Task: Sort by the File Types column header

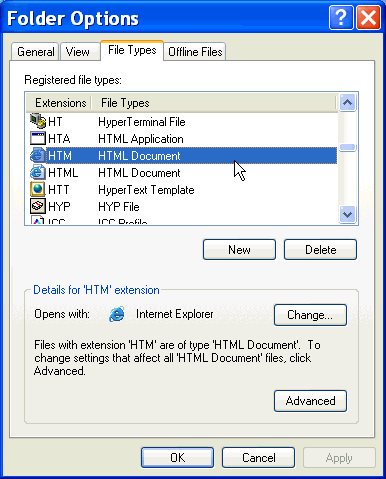Action: pos(213,103)
